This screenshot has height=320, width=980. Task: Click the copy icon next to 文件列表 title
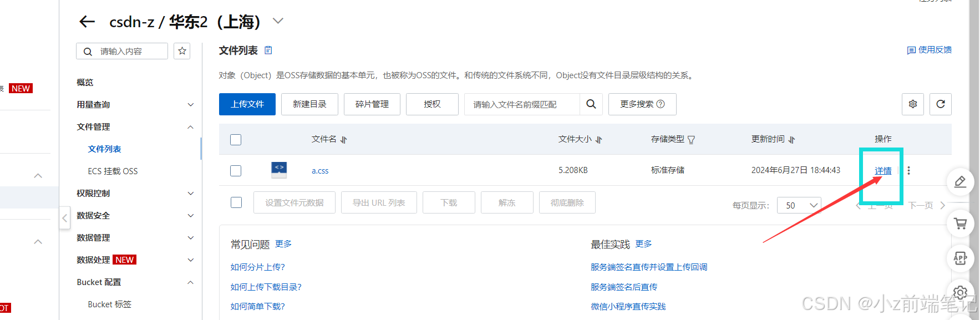pyautogui.click(x=268, y=50)
